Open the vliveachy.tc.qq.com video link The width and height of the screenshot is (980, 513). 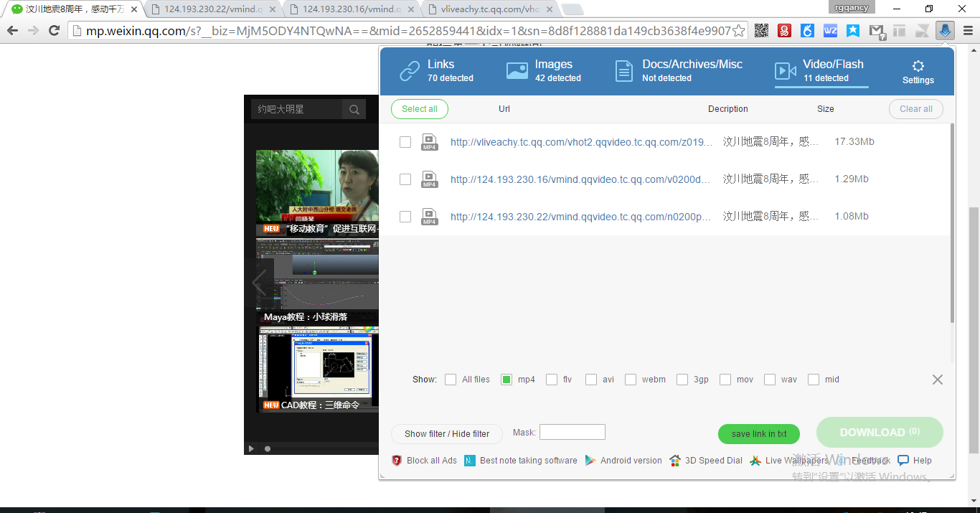coord(581,142)
